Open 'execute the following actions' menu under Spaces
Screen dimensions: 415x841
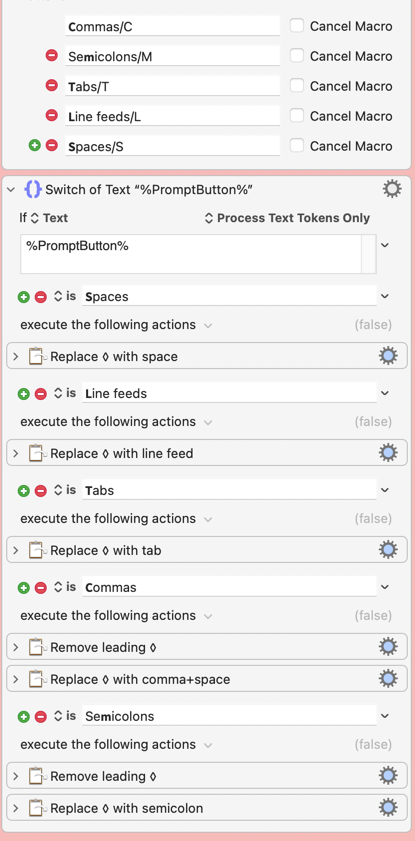click(x=116, y=325)
